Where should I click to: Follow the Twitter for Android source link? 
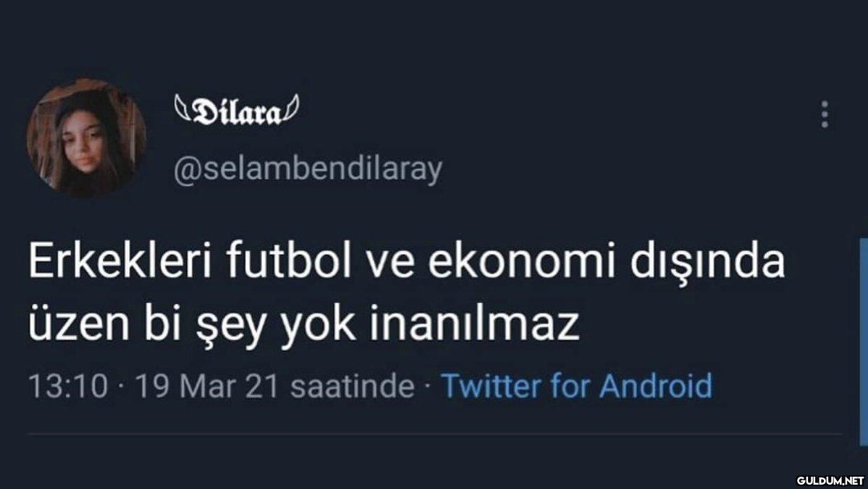(577, 386)
